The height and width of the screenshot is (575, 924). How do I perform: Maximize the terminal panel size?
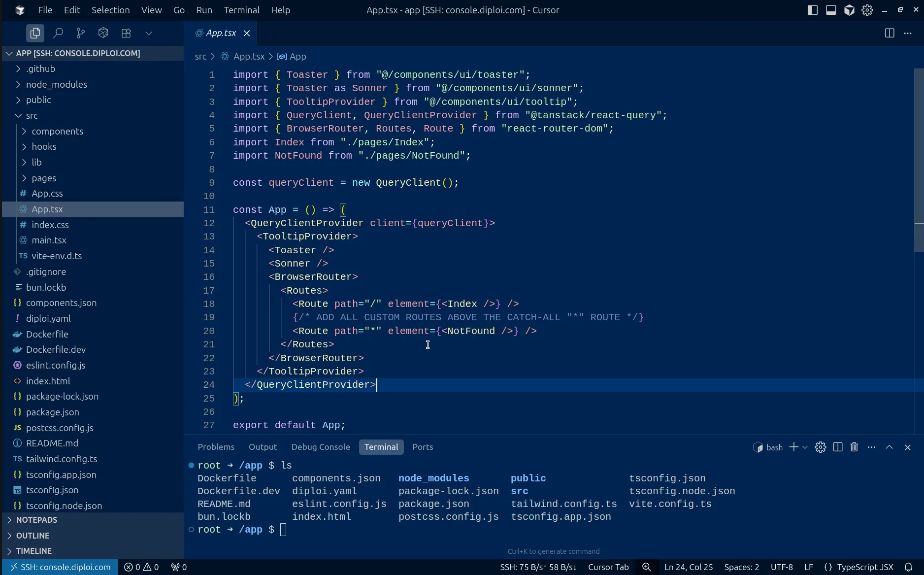(889, 447)
